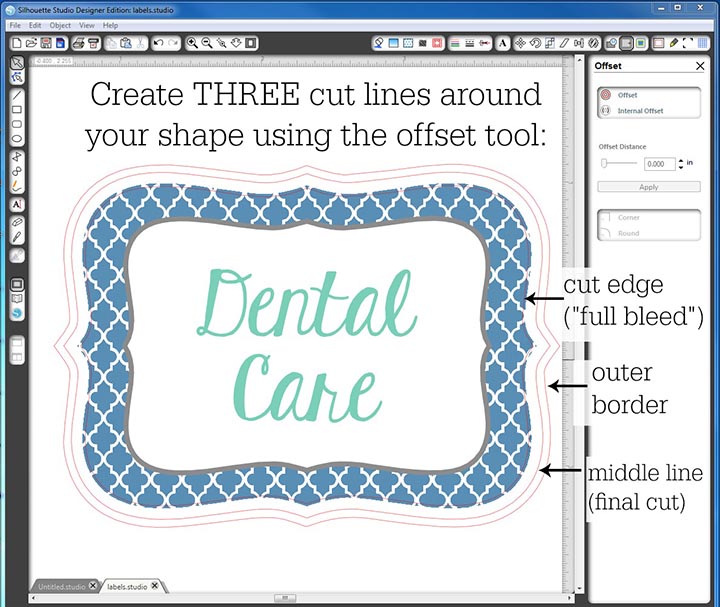
Task: Click the Fit to Window icon
Action: click(251, 43)
